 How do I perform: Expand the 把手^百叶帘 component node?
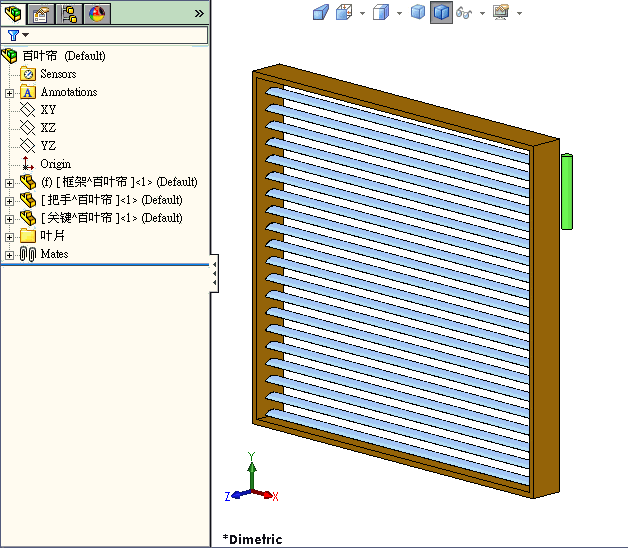tap(9, 201)
